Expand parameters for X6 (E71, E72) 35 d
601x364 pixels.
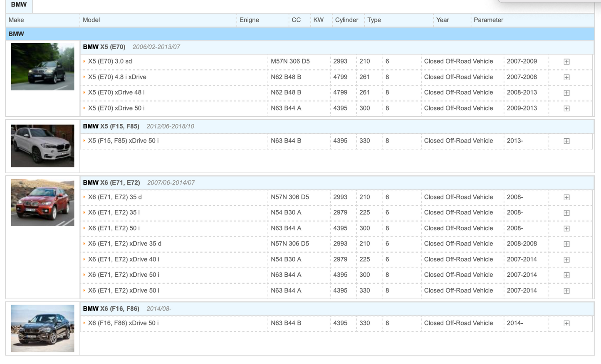pyautogui.click(x=566, y=197)
